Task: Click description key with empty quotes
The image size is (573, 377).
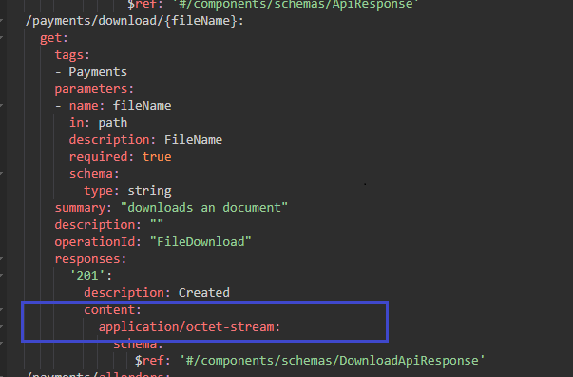Action: point(98,225)
